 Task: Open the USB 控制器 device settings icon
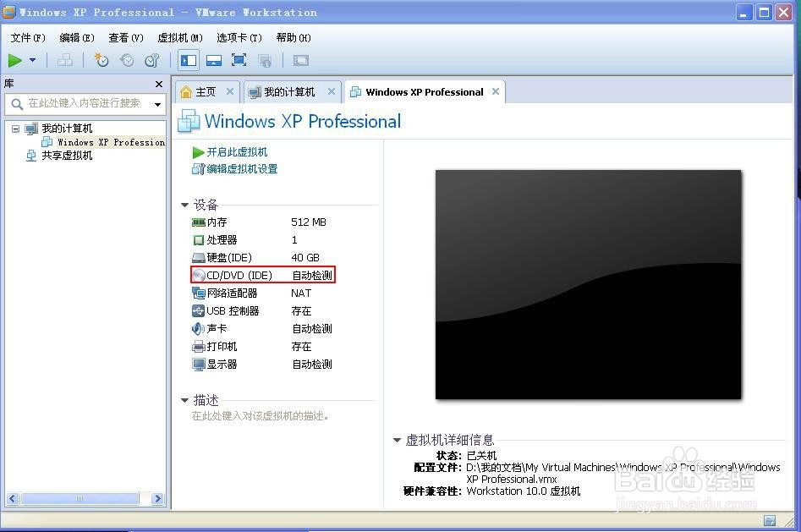click(x=198, y=310)
